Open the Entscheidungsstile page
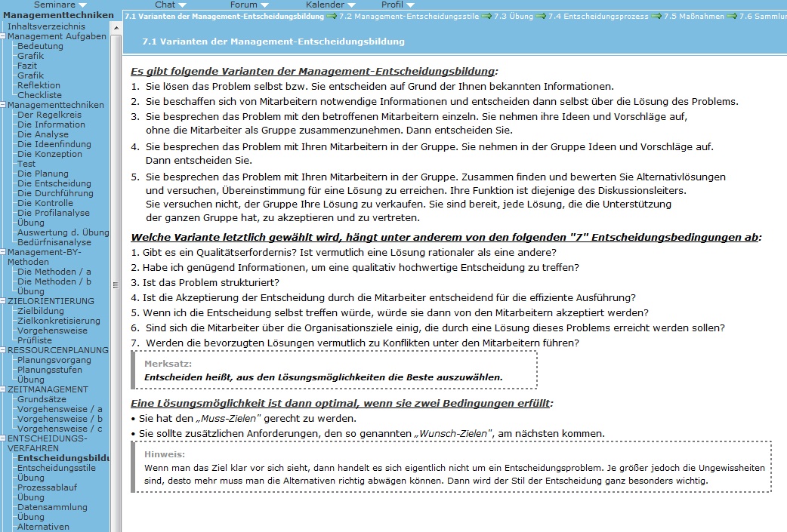Screen dimensions: 787x532 [56, 469]
